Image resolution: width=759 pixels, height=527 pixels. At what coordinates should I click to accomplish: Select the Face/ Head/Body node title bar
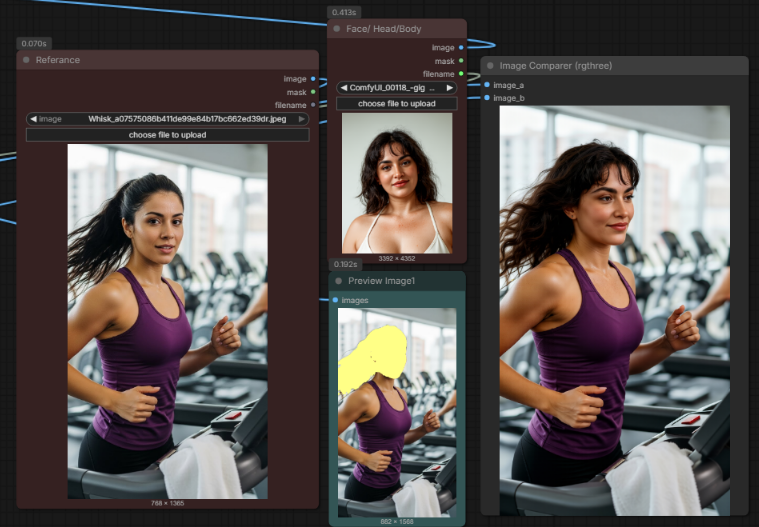(397, 29)
